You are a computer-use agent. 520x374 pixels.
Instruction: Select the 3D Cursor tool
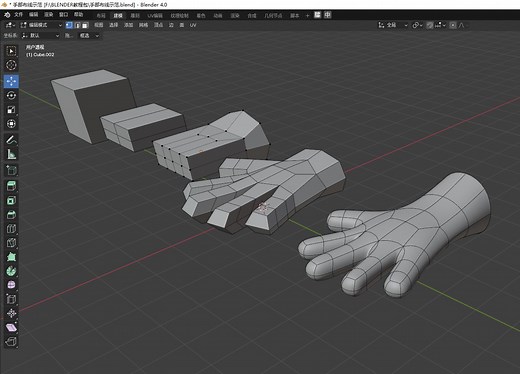(x=11, y=65)
